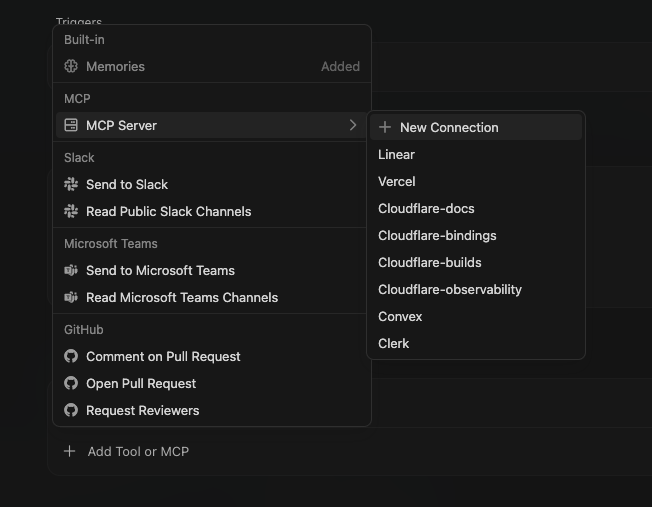This screenshot has height=507, width=652.
Task: Click the GitHub section header
Action: [84, 329]
